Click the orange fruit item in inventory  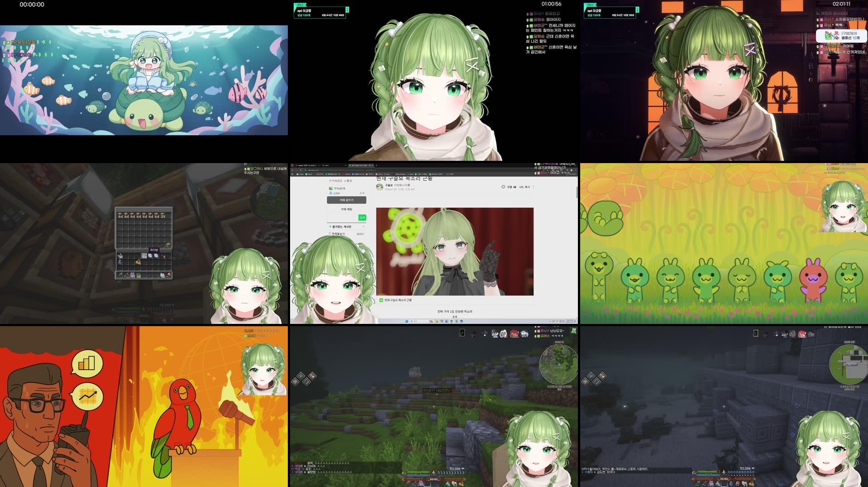click(138, 262)
